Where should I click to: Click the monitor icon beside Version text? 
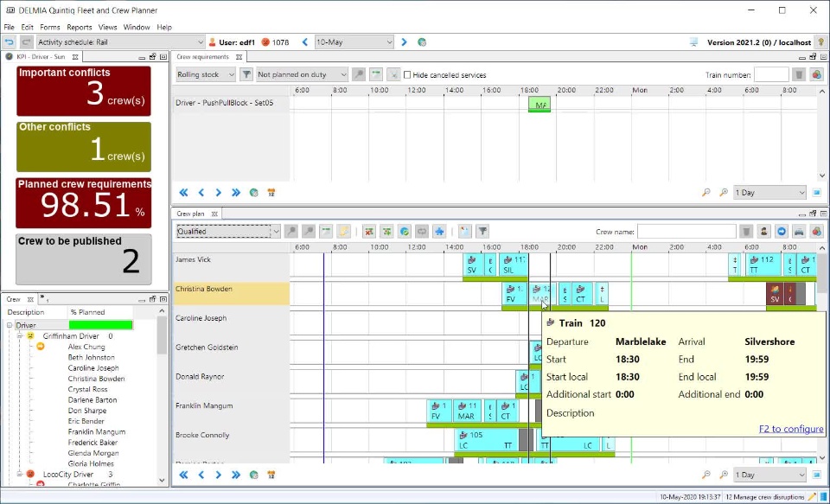(x=694, y=42)
